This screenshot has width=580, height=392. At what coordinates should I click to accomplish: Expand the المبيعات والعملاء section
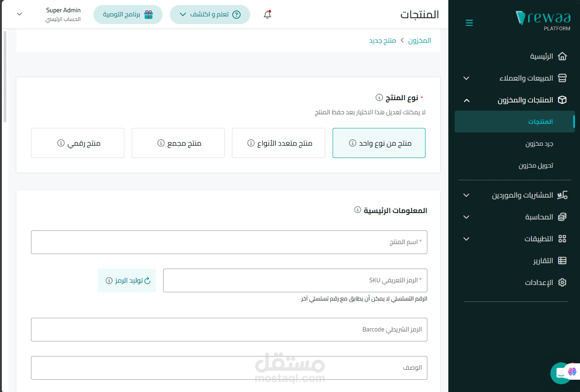[466, 78]
